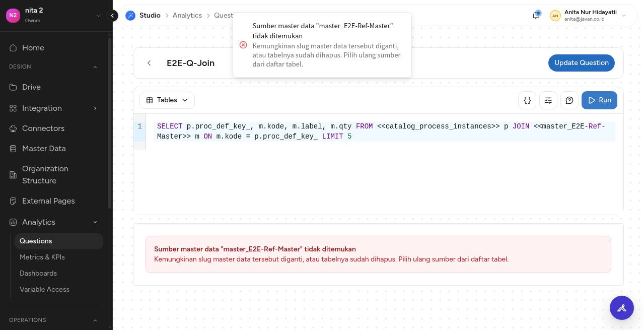
Task: Open query settings sliders icon
Action: coord(548,100)
